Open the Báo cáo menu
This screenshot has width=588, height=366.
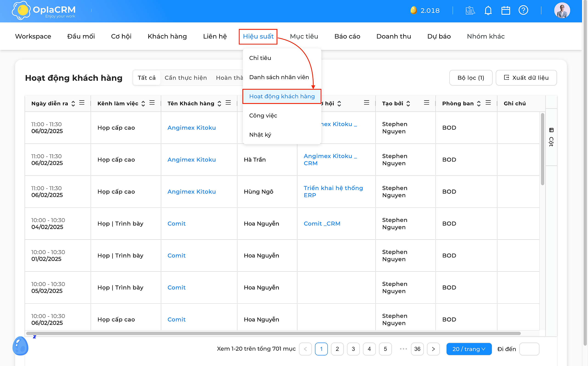pos(347,36)
